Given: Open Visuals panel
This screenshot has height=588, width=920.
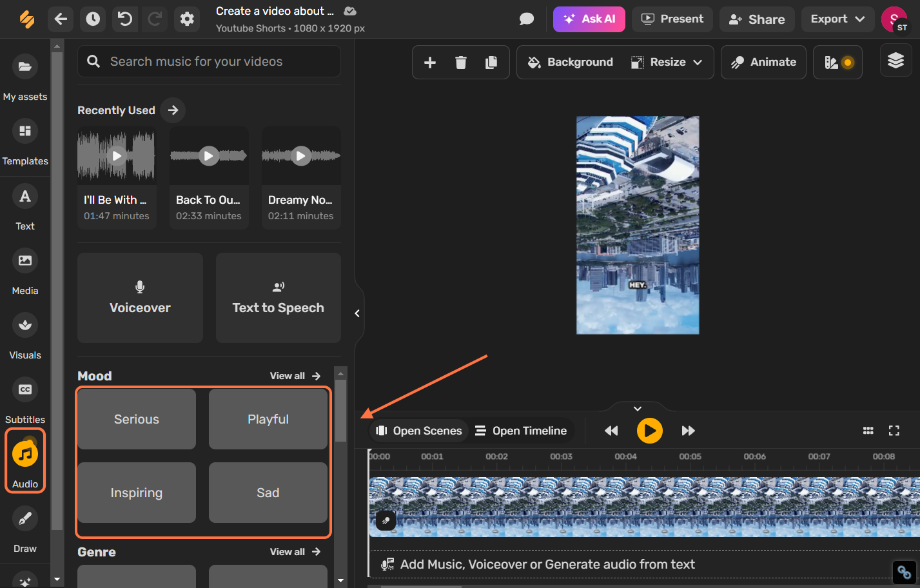Looking at the screenshot, I should [x=25, y=337].
